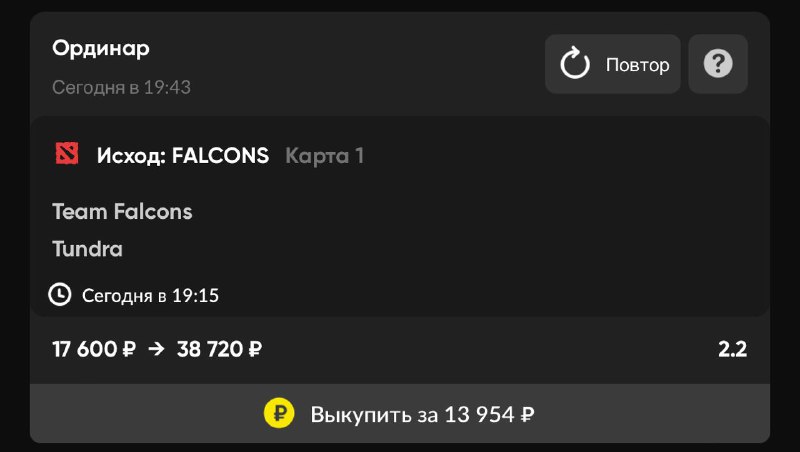800x452 pixels.
Task: Click the clock icon beside match time
Action: tap(60, 295)
